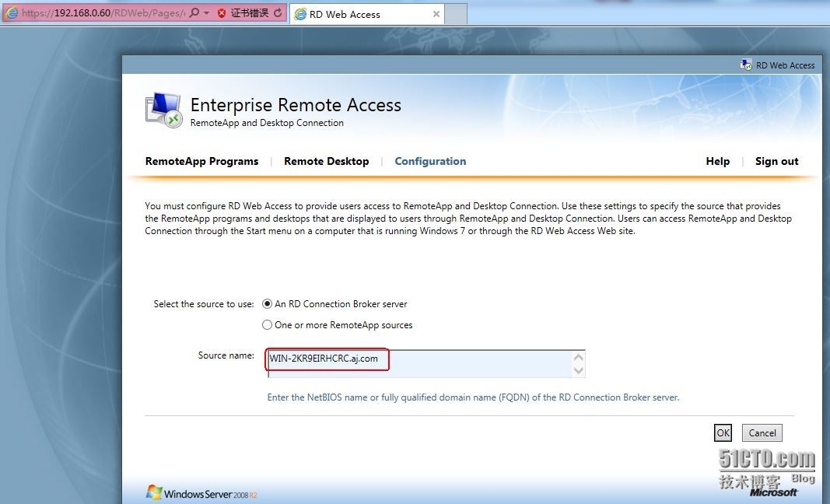Screen dimensions: 830x504
Task: Open the RemoteApp Programs tab
Action: point(201,161)
